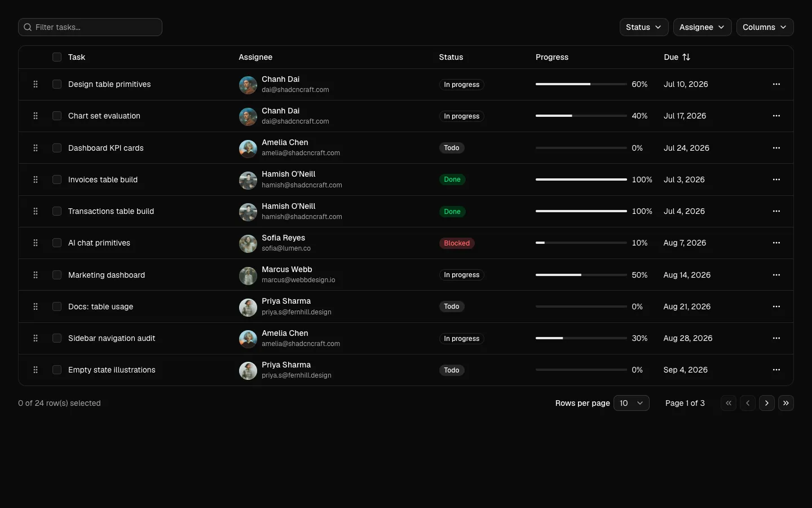Click the drag handle beside Design table primitives
Screen dimensions: 812x508
point(36,84)
